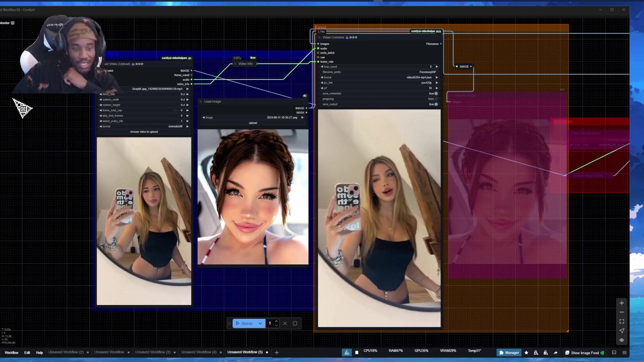Next format option AnimateDiff arrow
The height and width of the screenshot is (362, 644).
(x=187, y=127)
